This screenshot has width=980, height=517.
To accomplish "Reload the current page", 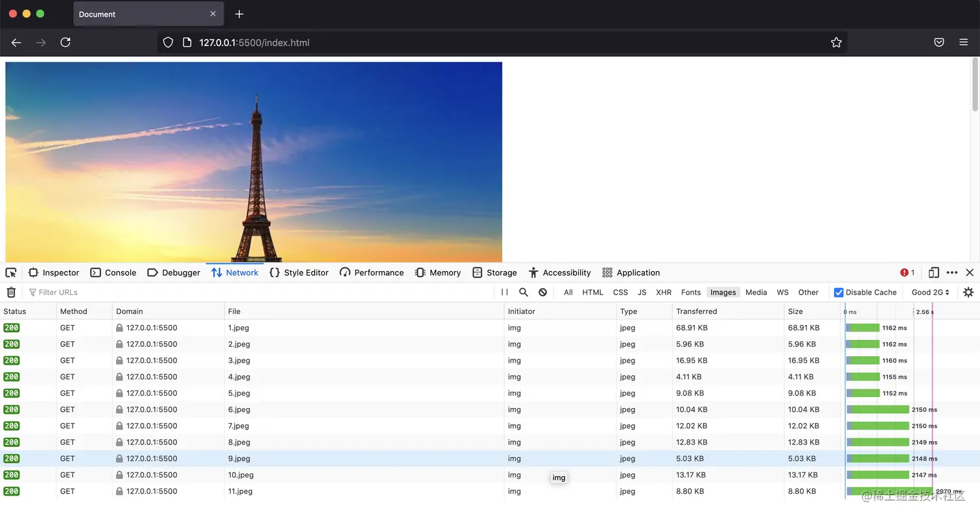I will click(x=65, y=42).
